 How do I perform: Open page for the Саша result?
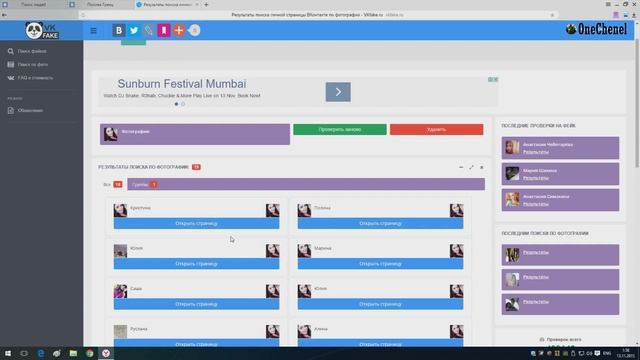(x=196, y=304)
